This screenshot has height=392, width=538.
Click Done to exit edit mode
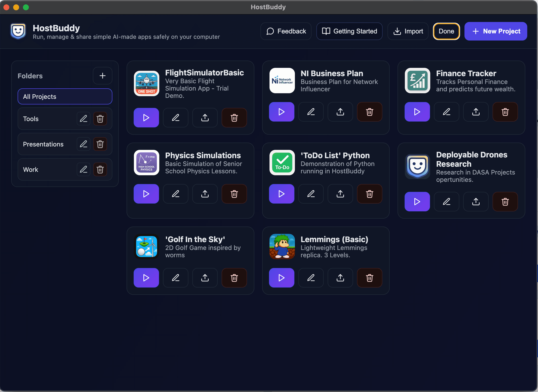[446, 31]
